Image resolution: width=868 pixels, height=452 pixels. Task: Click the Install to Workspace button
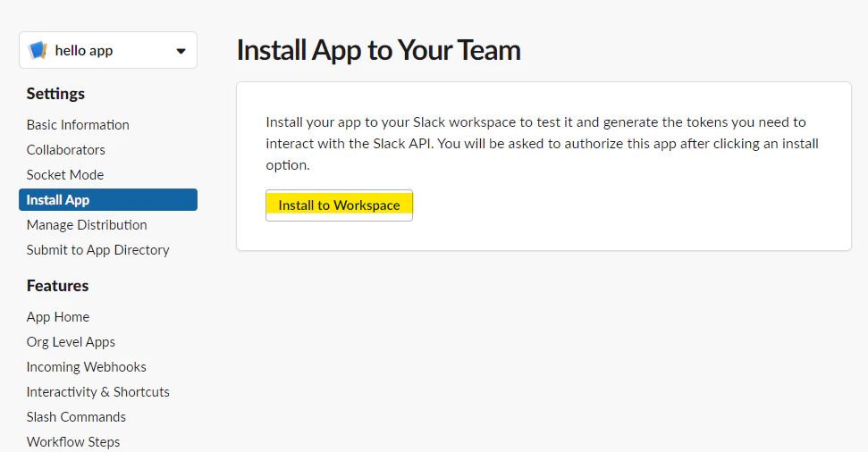pyautogui.click(x=339, y=205)
